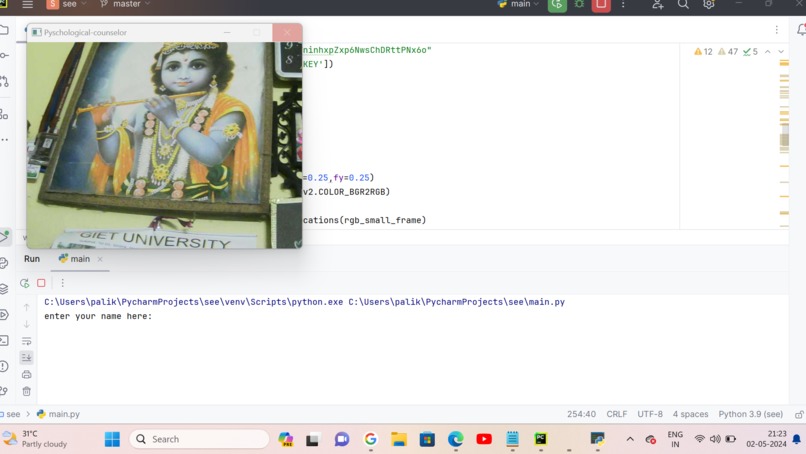806x454 pixels.
Task: Clear console with the trash icon
Action: pos(27,391)
